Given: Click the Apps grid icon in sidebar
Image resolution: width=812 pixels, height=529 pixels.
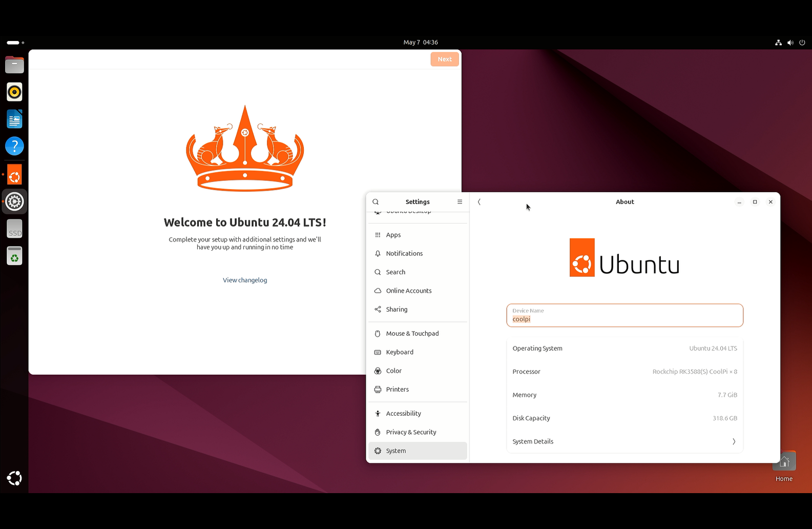Looking at the screenshot, I should (x=378, y=235).
